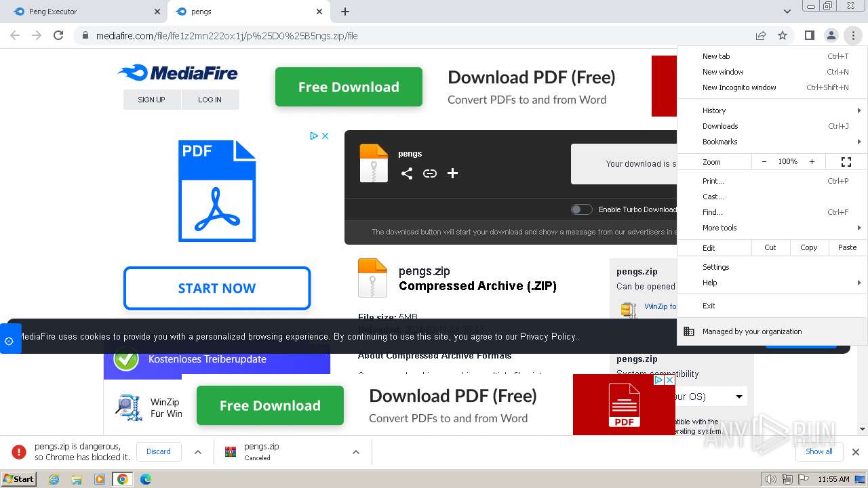This screenshot has width=868, height=488.
Task: Click the plus icon under pengs
Action: click(453, 174)
